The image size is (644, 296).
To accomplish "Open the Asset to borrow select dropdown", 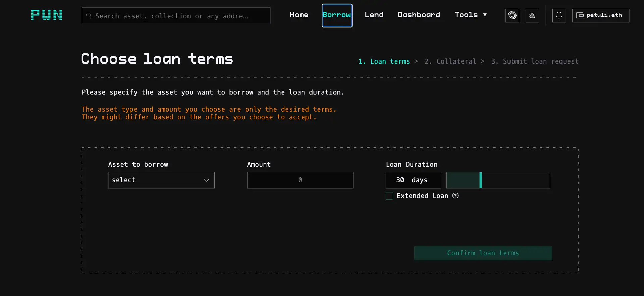I will click(x=161, y=180).
